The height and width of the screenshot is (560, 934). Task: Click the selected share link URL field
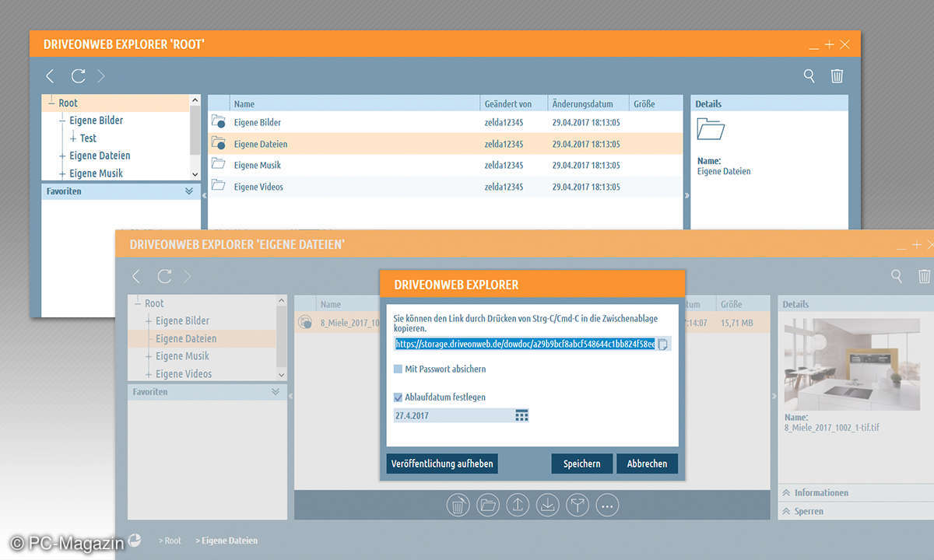point(525,344)
